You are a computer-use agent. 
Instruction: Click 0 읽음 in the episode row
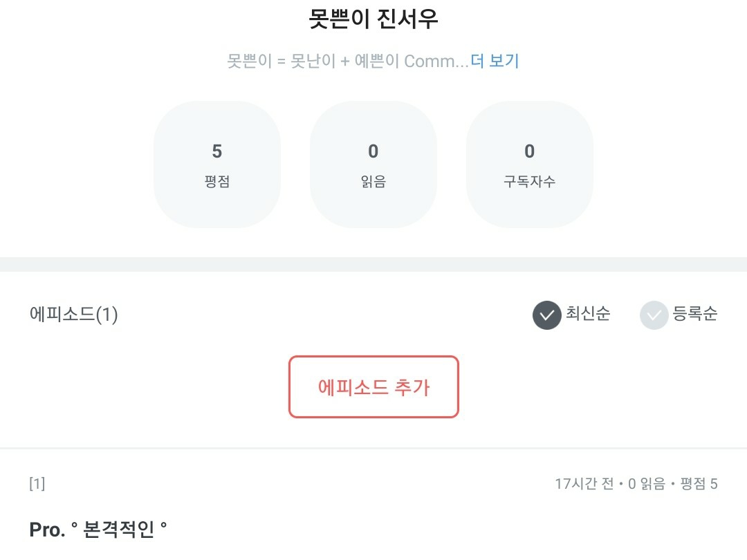tap(646, 484)
